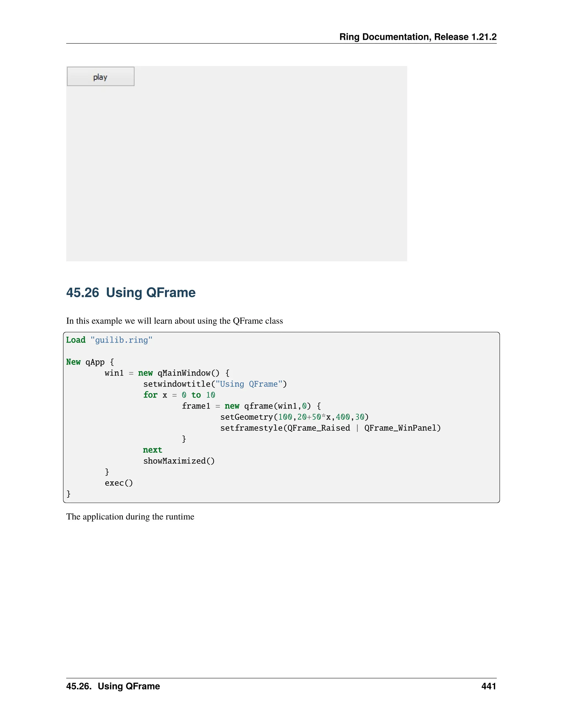Click the Ring Documentation header text
This screenshot has height=728, width=563.
click(418, 37)
